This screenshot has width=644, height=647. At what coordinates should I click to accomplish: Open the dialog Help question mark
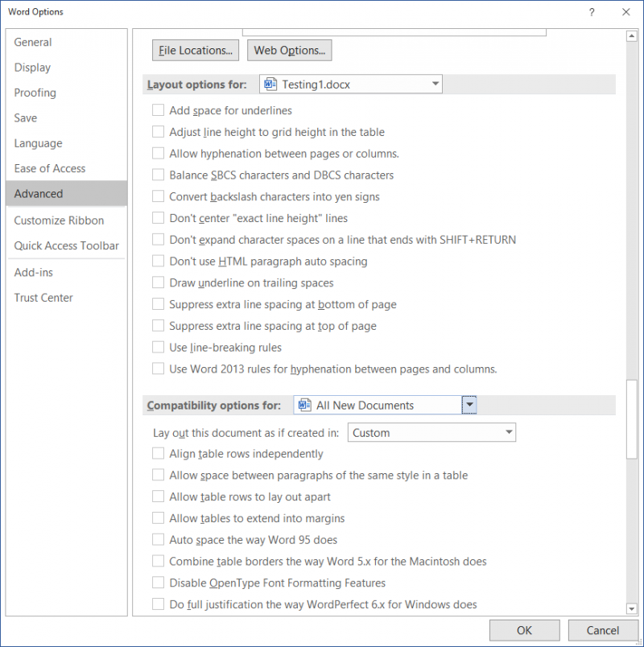[x=592, y=12]
